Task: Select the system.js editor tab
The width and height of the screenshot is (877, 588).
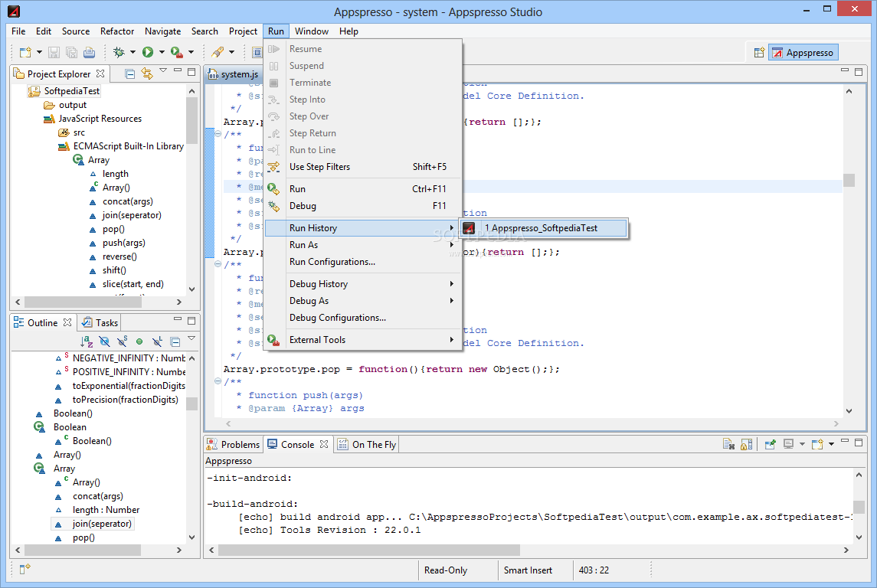Action: coord(234,73)
